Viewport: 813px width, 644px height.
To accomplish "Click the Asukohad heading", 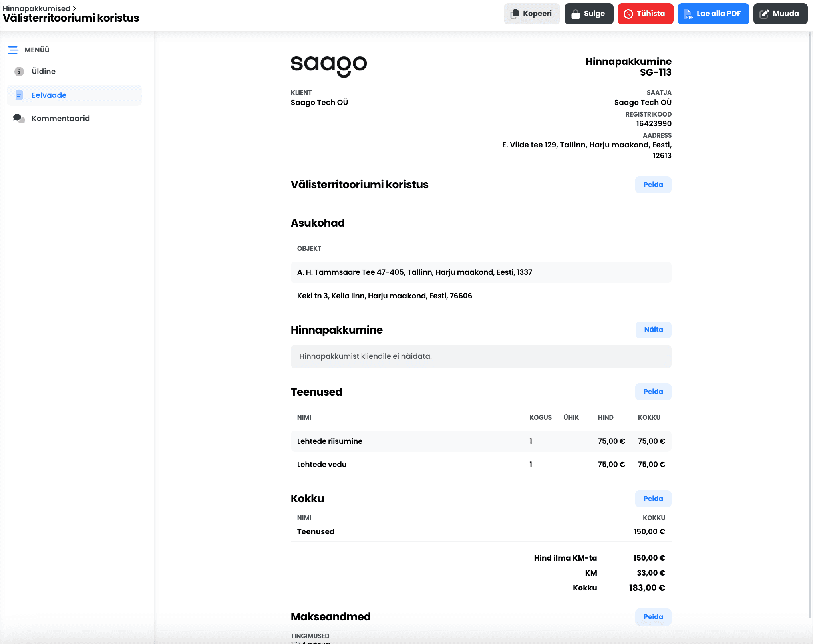I will (x=318, y=223).
